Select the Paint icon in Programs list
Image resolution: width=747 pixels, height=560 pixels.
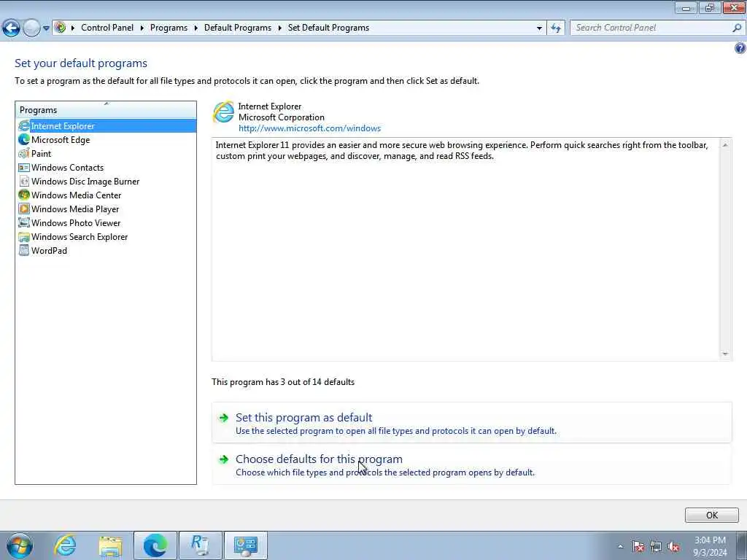[x=24, y=153]
